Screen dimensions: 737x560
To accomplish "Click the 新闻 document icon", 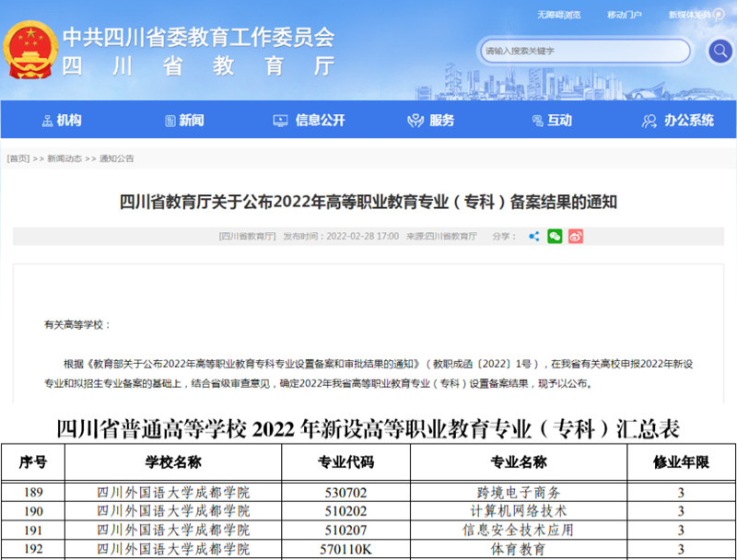I will [170, 121].
